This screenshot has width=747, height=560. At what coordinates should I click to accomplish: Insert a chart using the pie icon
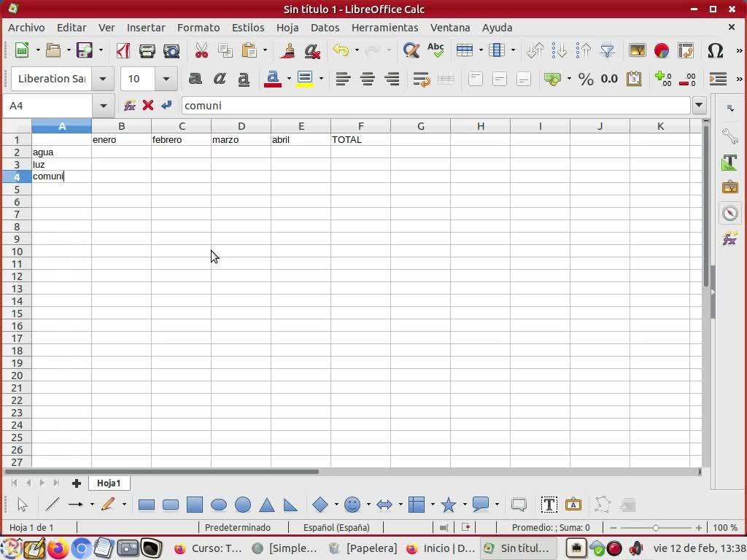point(661,50)
